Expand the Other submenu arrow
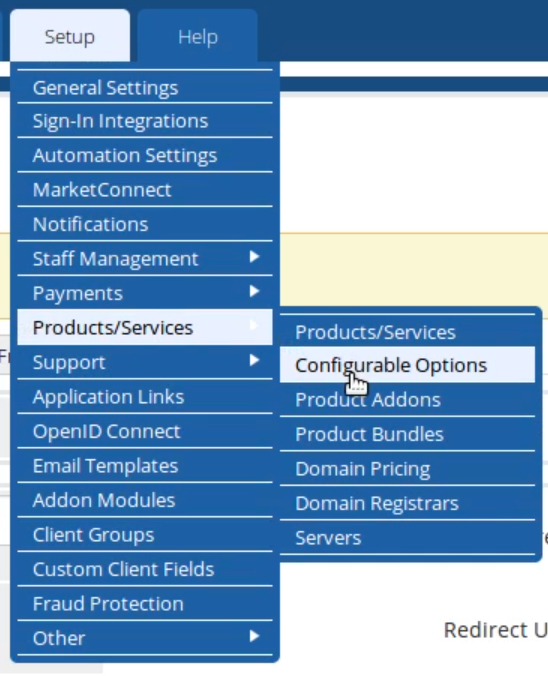 point(254,636)
